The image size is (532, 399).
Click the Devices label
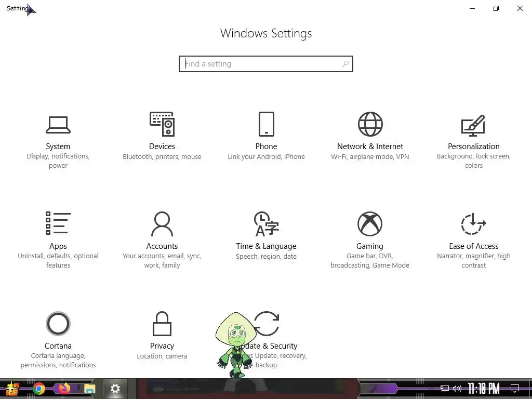(x=162, y=146)
